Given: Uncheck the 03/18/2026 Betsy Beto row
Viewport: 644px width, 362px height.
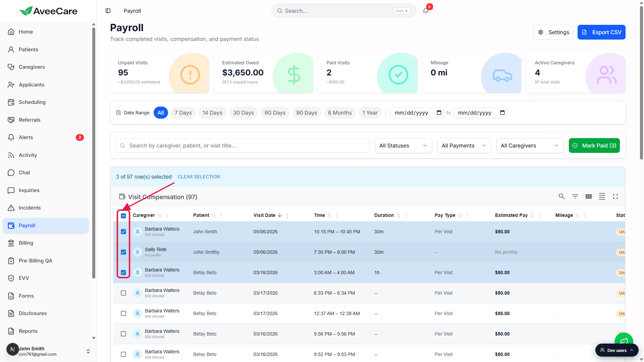Looking at the screenshot, I should (x=123, y=273).
